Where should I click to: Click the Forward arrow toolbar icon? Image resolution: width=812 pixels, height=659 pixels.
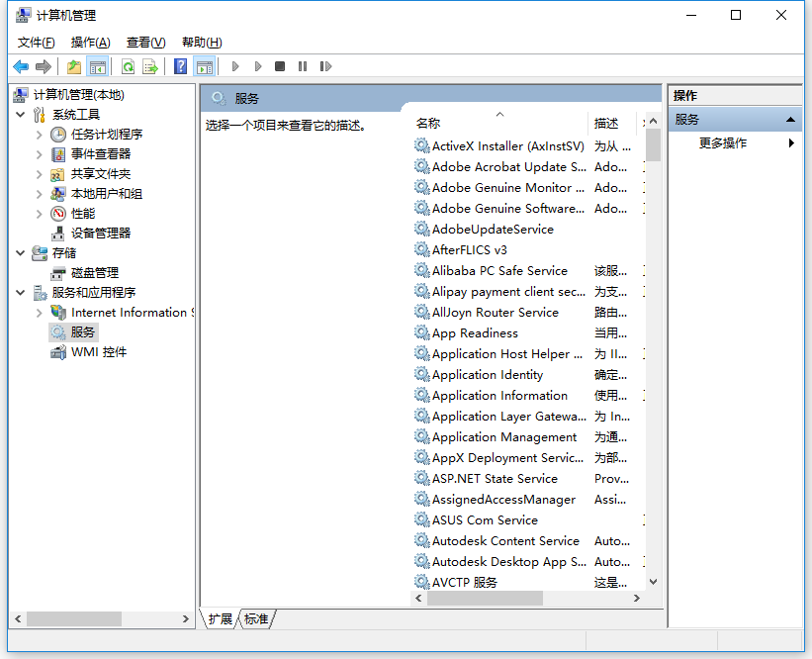44,66
